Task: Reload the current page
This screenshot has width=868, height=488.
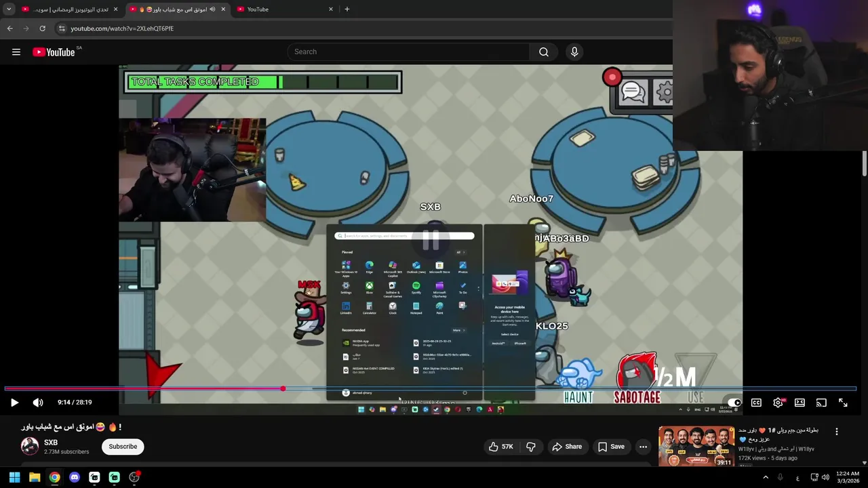Action: 42,28
